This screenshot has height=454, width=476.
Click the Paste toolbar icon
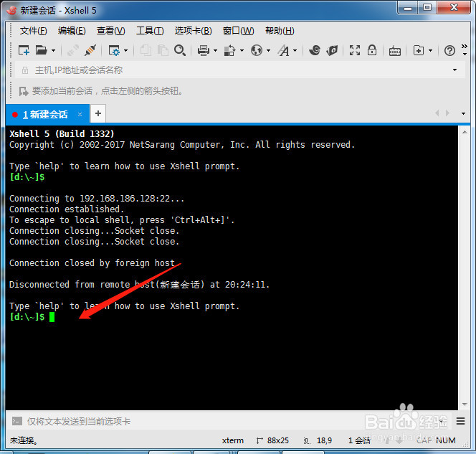click(163, 50)
